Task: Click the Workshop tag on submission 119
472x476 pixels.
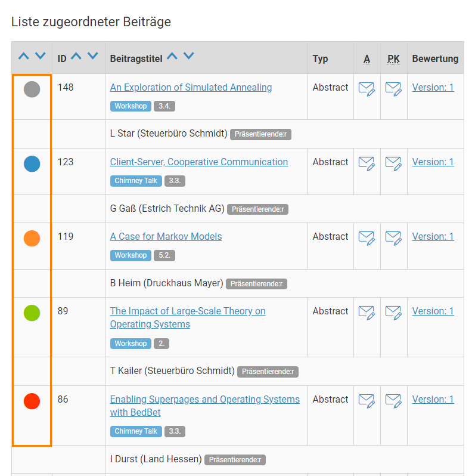Action: click(131, 255)
